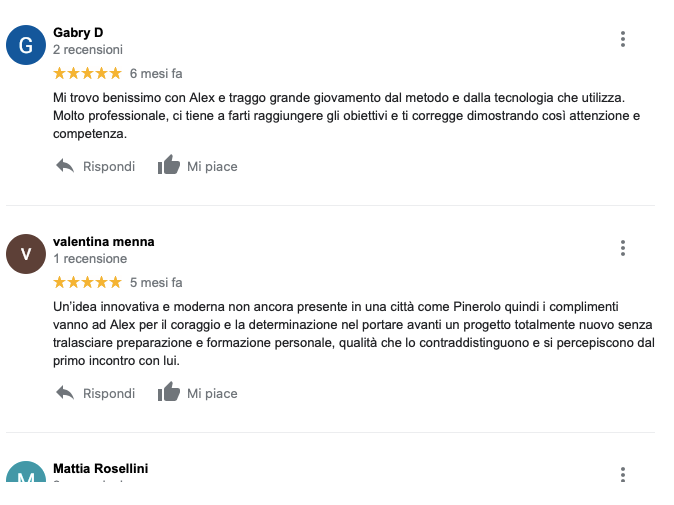Viewport: 674px width, 505px height.
Task: Click "2 recensioni" under Gabry D
Action: [88, 49]
